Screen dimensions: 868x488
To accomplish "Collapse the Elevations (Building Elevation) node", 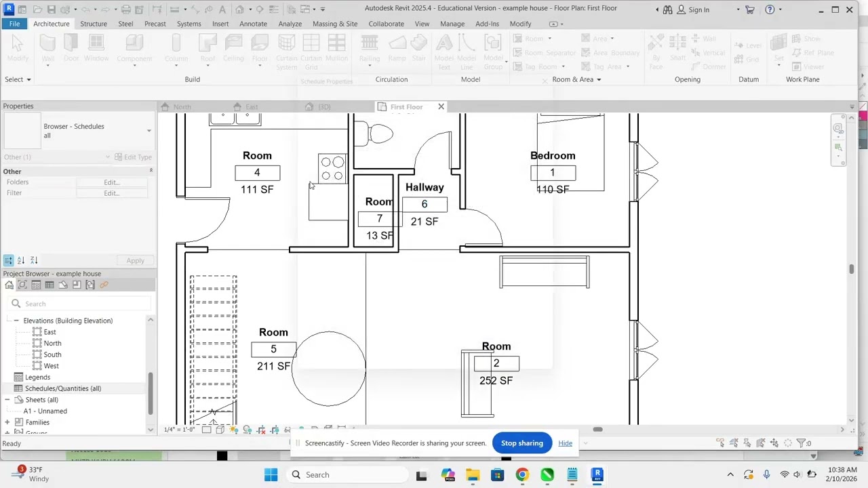I will (16, 321).
